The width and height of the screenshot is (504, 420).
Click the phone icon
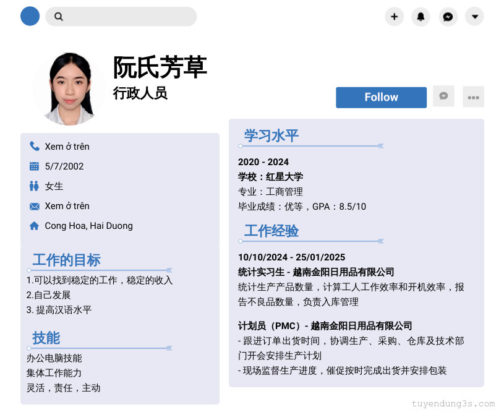tap(35, 147)
